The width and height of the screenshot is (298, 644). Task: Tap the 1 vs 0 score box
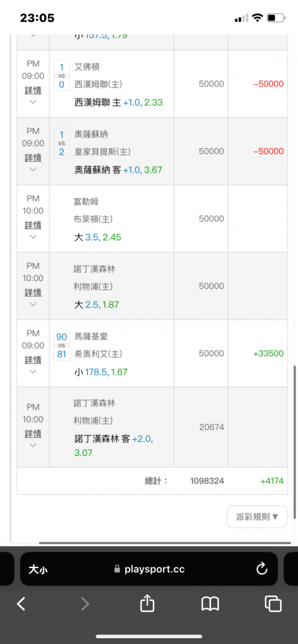click(62, 76)
